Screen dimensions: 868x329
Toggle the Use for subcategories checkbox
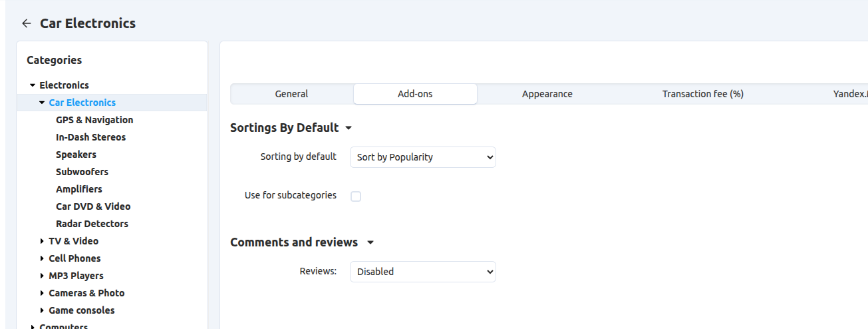click(x=356, y=196)
